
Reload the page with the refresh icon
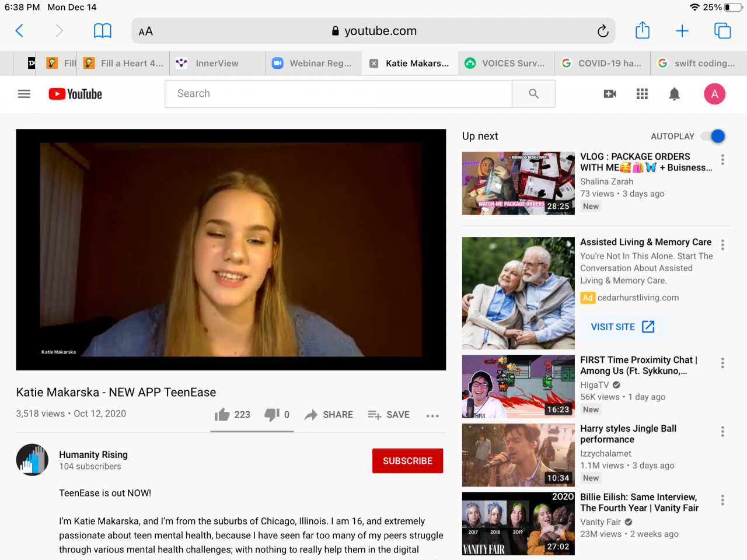[603, 31]
